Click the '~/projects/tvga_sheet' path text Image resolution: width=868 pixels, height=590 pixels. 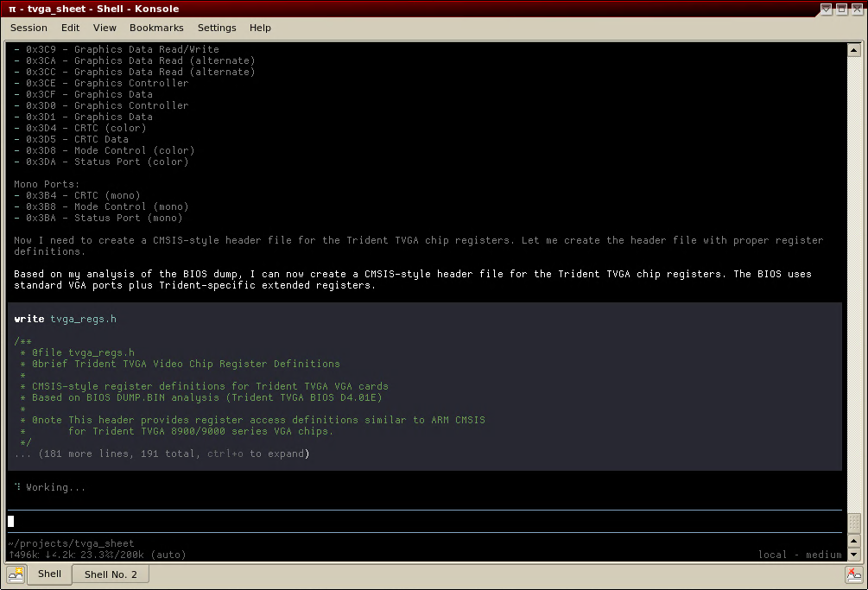[x=71, y=543]
